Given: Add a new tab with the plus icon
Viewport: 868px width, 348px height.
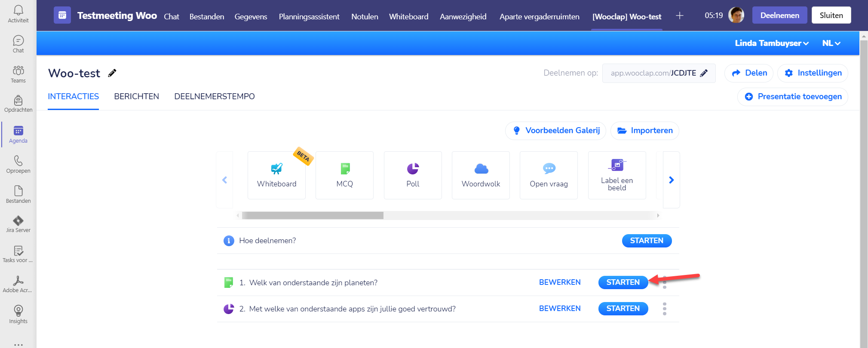Looking at the screenshot, I should pos(679,15).
